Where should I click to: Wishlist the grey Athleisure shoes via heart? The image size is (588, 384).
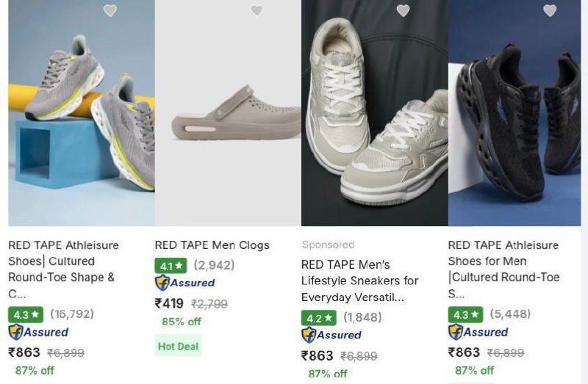click(110, 10)
